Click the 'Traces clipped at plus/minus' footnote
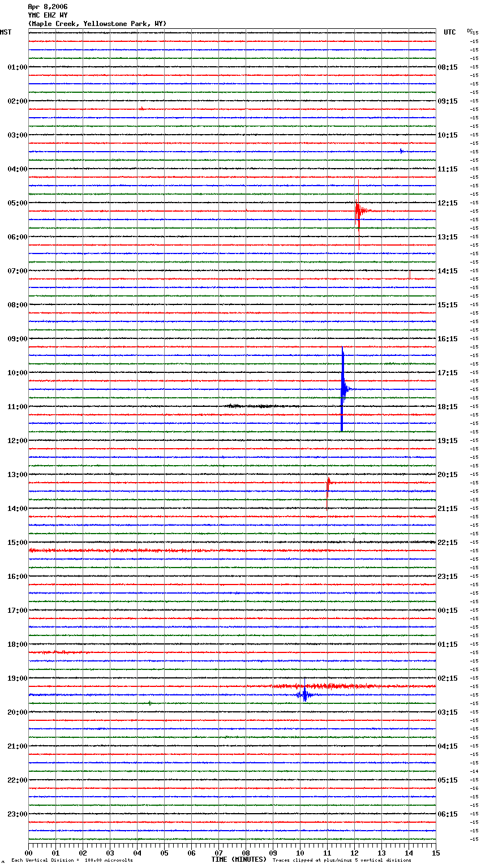Viewport: 481px width, 868px height. [x=342, y=860]
